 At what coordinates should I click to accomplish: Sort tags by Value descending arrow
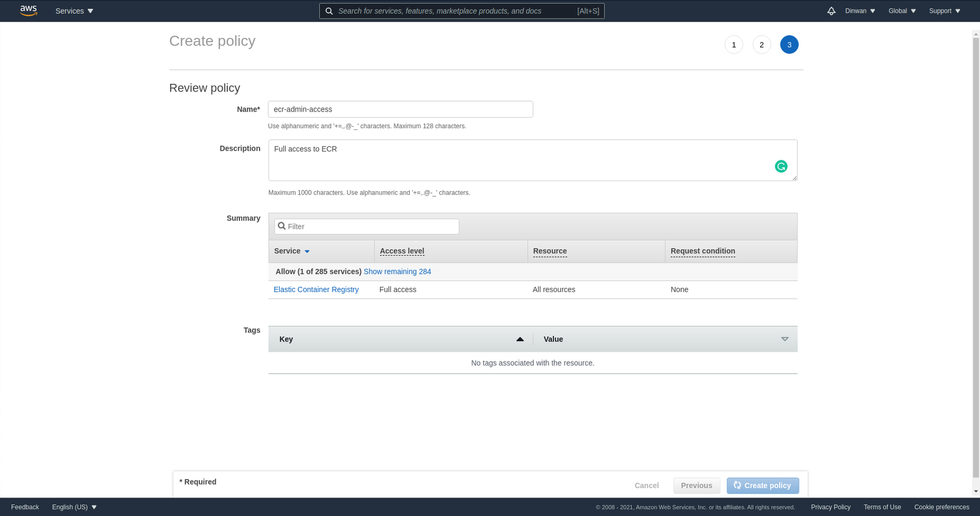tap(785, 339)
